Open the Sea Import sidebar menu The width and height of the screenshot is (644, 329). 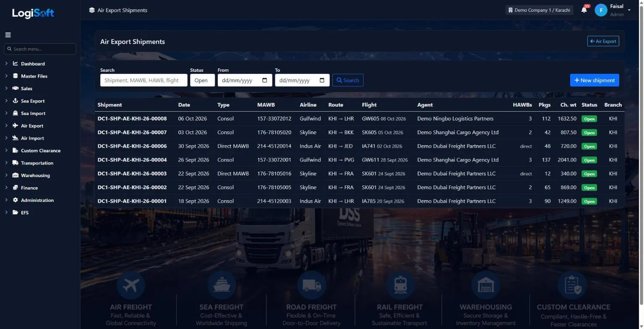click(33, 113)
